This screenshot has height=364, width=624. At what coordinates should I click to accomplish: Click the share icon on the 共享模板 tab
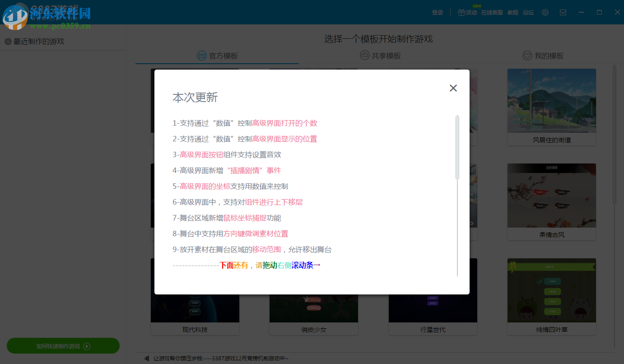[364, 55]
